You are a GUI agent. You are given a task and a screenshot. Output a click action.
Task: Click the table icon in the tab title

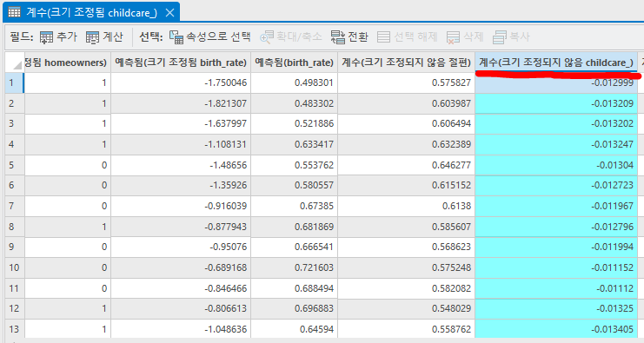click(x=15, y=12)
